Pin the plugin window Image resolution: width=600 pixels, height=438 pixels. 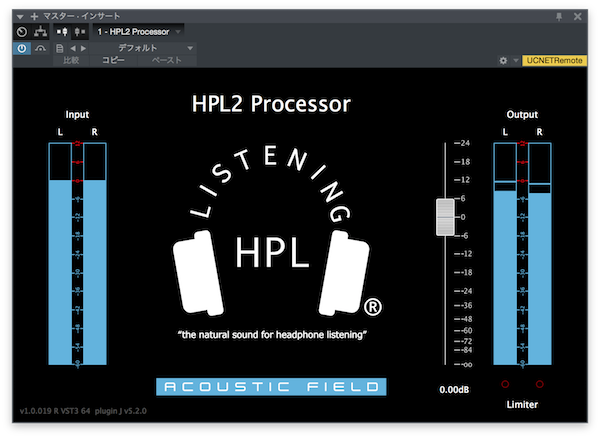tap(559, 16)
